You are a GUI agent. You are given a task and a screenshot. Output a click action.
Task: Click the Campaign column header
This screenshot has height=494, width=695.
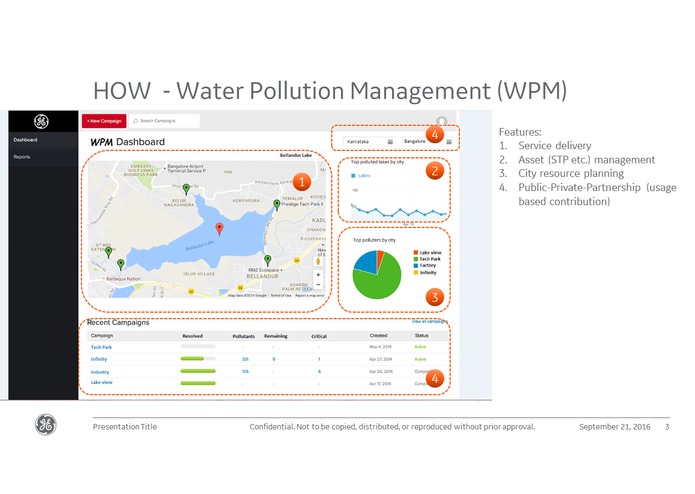tap(102, 336)
